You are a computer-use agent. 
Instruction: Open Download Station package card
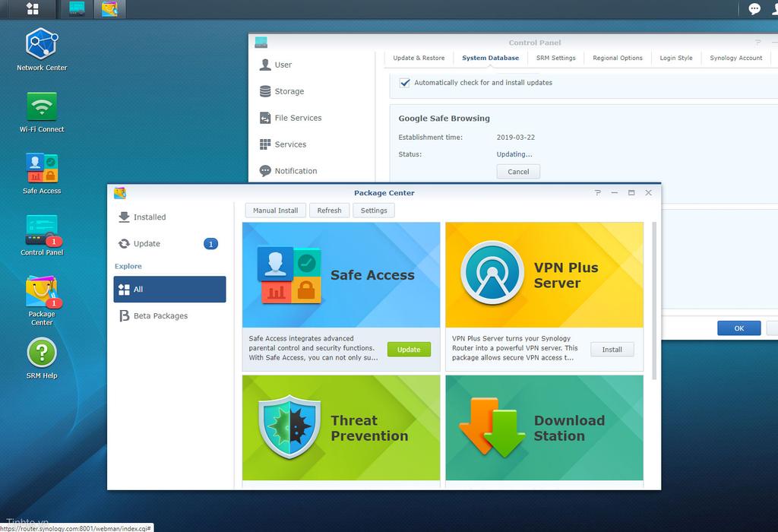pos(544,428)
